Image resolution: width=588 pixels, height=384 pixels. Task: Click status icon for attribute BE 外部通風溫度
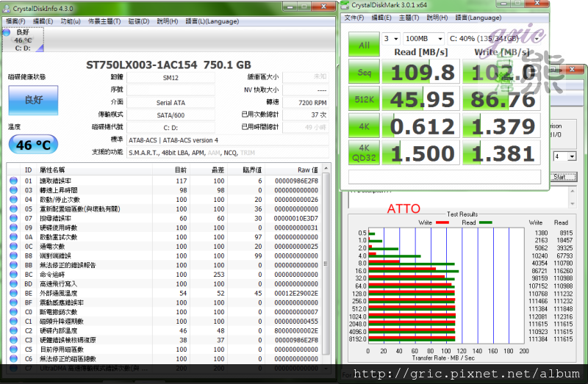coord(13,293)
